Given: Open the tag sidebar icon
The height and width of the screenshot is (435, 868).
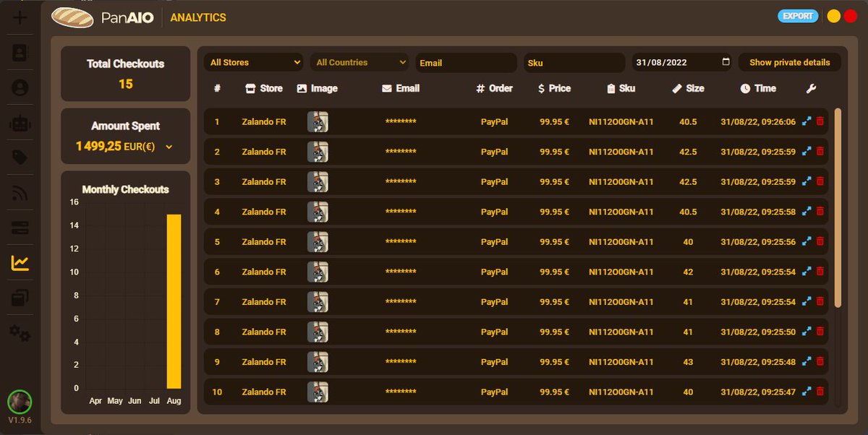Looking at the screenshot, I should [20, 158].
